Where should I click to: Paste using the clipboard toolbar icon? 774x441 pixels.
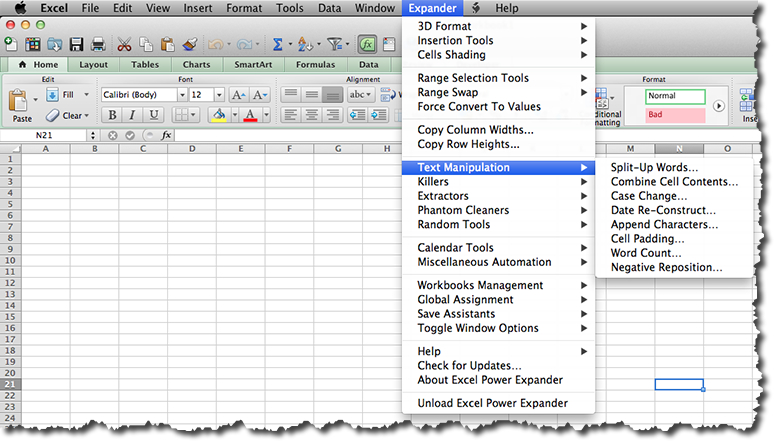pyautogui.click(x=167, y=44)
